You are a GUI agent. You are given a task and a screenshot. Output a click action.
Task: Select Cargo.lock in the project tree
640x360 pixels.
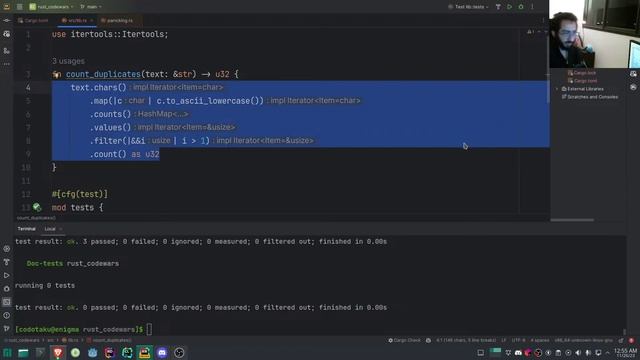[582, 73]
